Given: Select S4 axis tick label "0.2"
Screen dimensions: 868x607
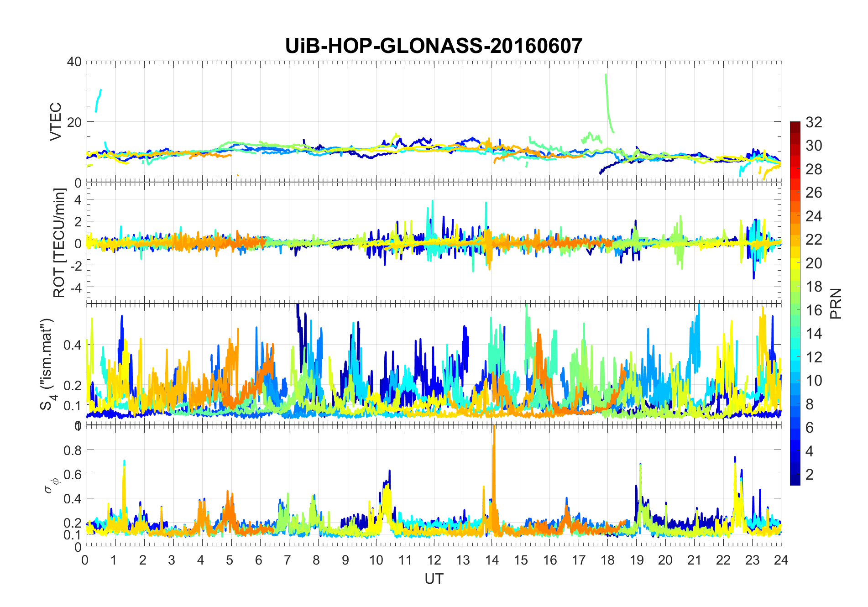Looking at the screenshot, I should coord(72,385).
